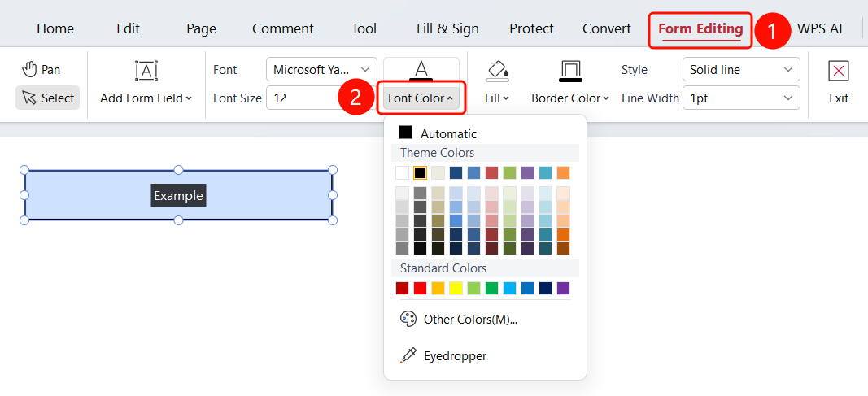Pick the dark blue theme color swatch
This screenshot has height=396, width=868.
pyautogui.click(x=456, y=172)
